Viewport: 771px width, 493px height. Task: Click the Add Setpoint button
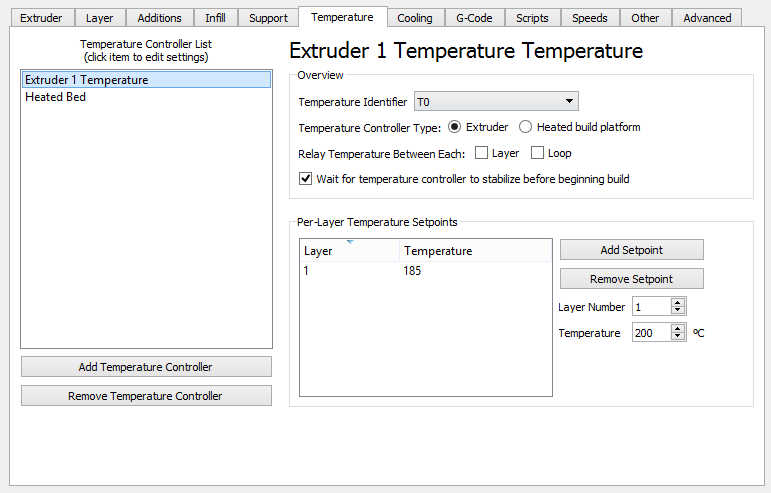(x=632, y=250)
